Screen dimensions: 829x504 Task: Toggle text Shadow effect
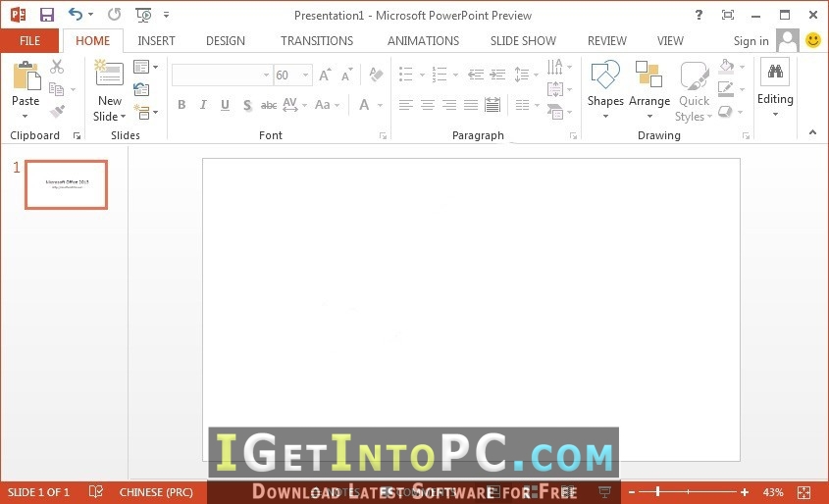(x=247, y=105)
